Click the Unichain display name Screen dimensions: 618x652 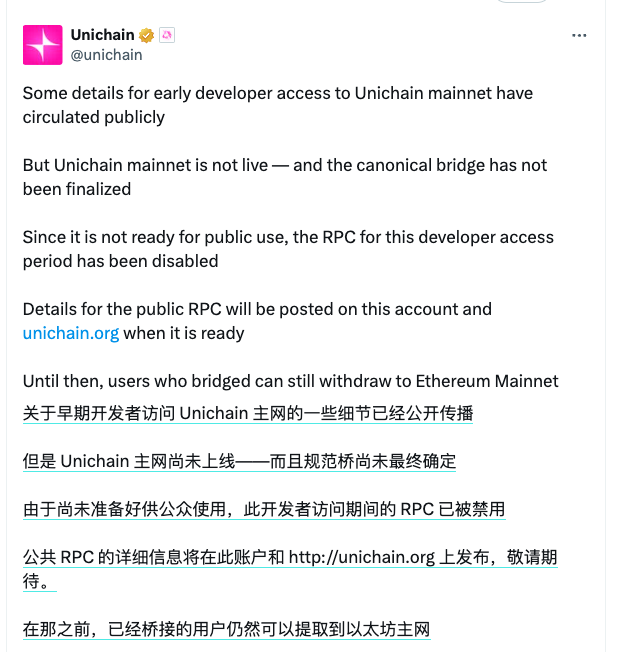point(102,35)
